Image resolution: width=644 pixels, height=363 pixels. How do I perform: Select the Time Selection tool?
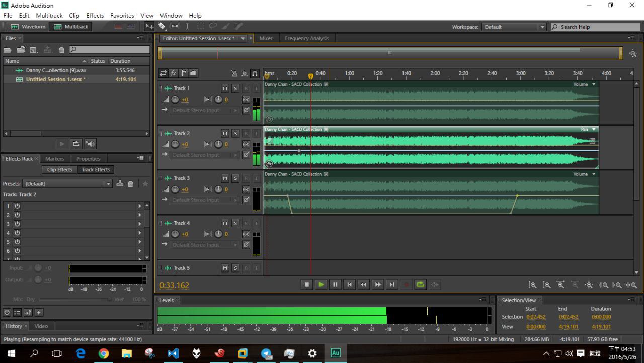tap(187, 26)
